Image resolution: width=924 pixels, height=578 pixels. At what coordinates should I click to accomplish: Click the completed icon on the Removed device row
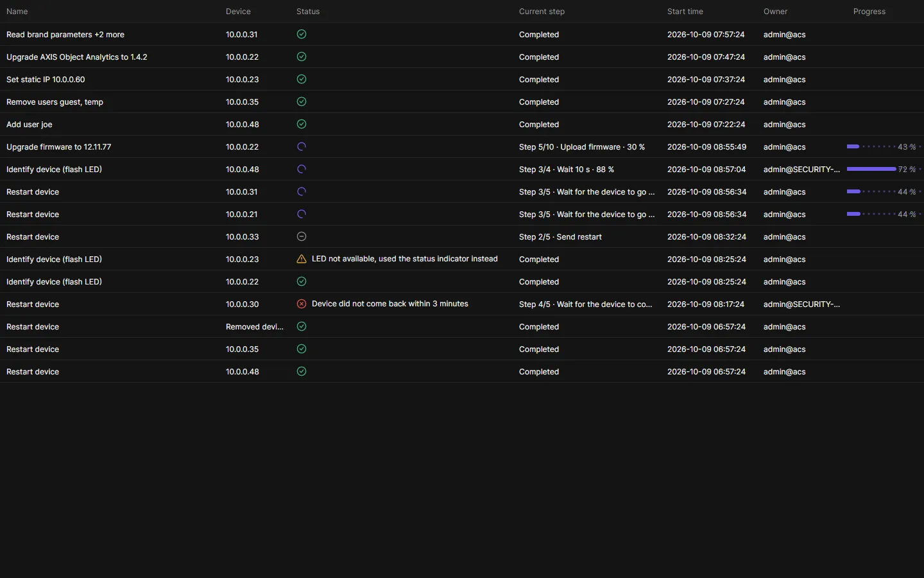[x=302, y=326]
